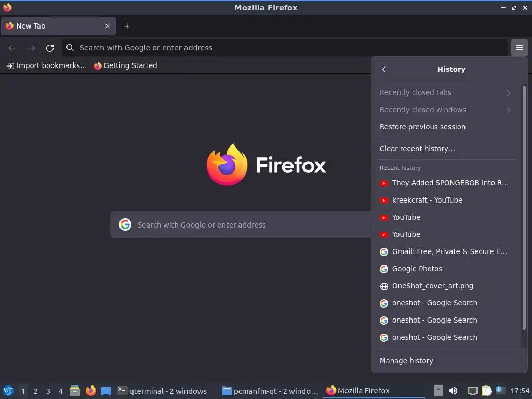Open a new tab with plus button
This screenshot has width=532, height=399.
(127, 26)
